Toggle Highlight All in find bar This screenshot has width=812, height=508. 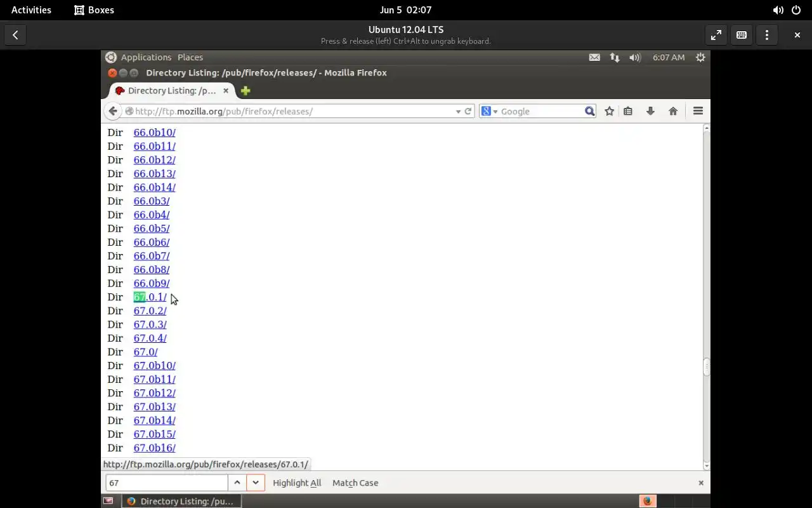pyautogui.click(x=297, y=483)
